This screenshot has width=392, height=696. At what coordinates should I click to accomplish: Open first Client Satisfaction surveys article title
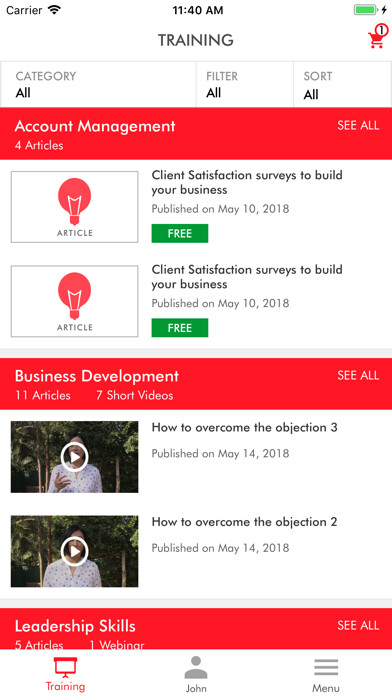[247, 182]
